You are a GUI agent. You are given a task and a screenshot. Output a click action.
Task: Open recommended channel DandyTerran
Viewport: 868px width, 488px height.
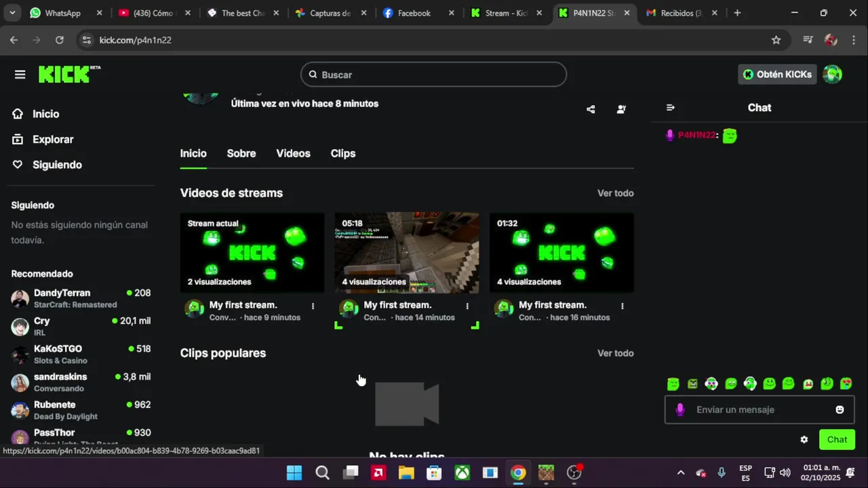81,298
